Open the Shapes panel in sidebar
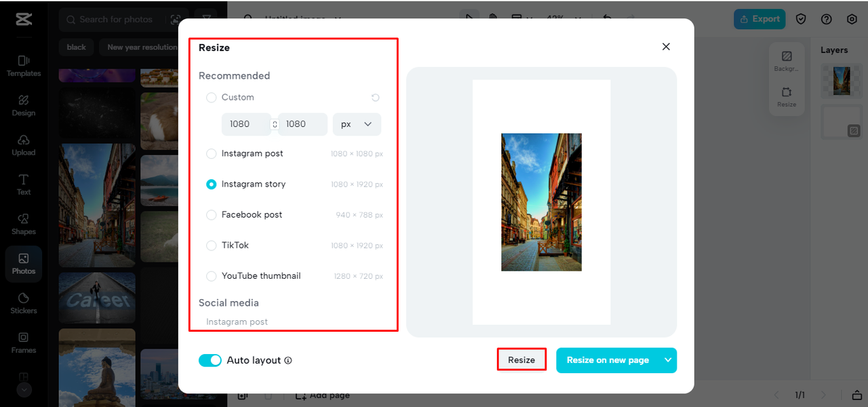868x407 pixels. [24, 224]
